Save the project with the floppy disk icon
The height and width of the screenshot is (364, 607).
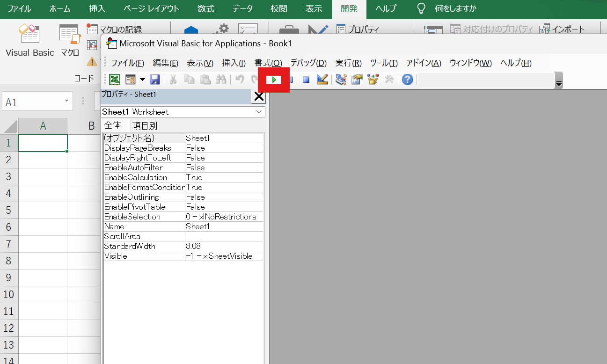[155, 80]
